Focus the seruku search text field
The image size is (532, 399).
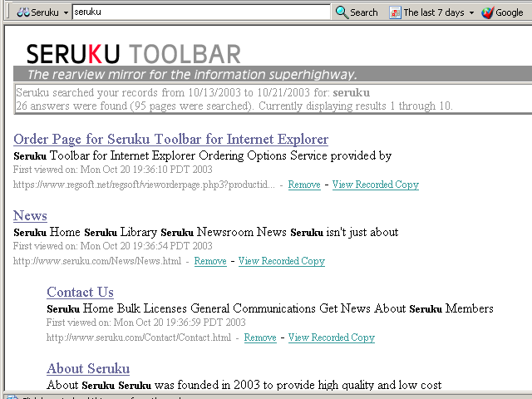pos(201,12)
